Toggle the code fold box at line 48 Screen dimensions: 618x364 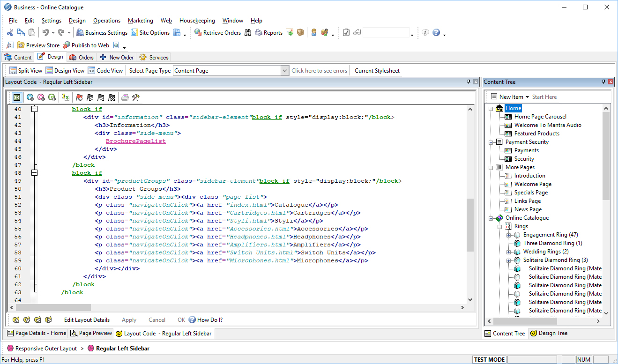coord(34,173)
